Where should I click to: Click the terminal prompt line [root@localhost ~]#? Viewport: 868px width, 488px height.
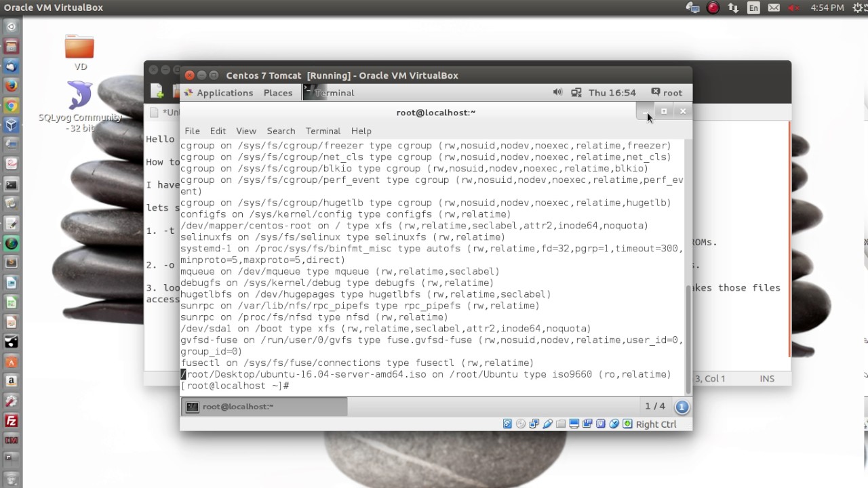tap(235, 386)
